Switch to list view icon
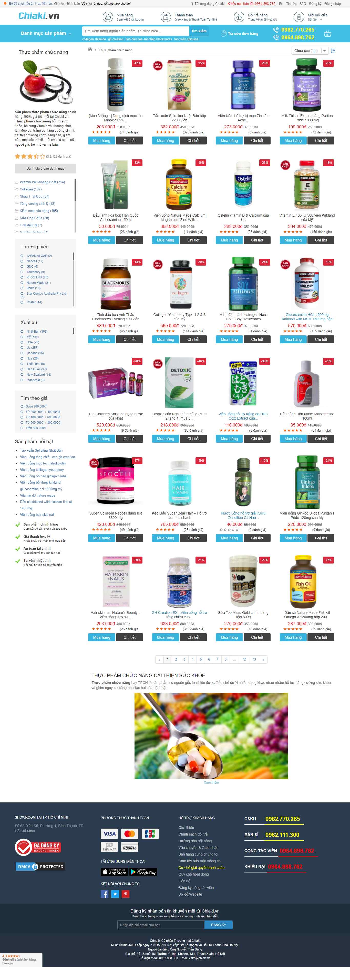 pos(333,51)
